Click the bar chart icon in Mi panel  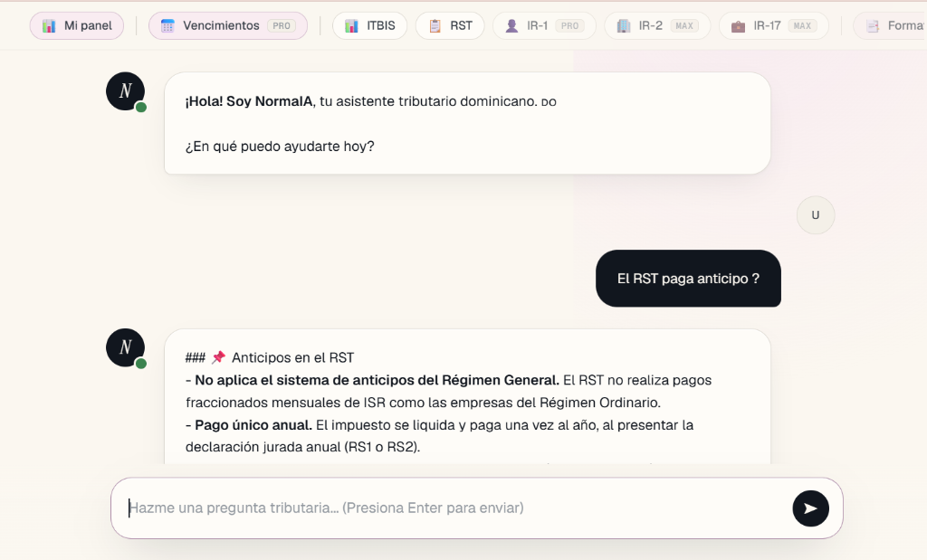(49, 26)
